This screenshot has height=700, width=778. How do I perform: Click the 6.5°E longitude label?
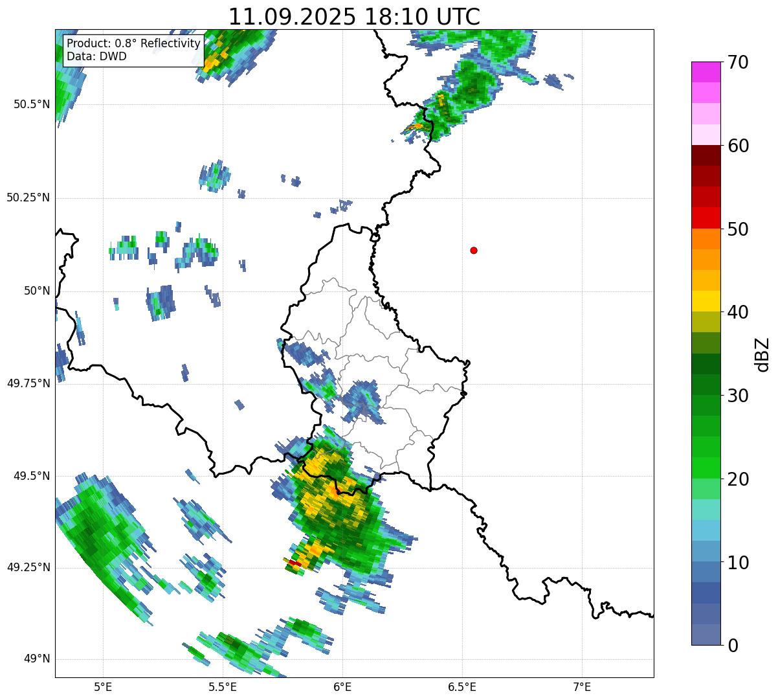[462, 686]
